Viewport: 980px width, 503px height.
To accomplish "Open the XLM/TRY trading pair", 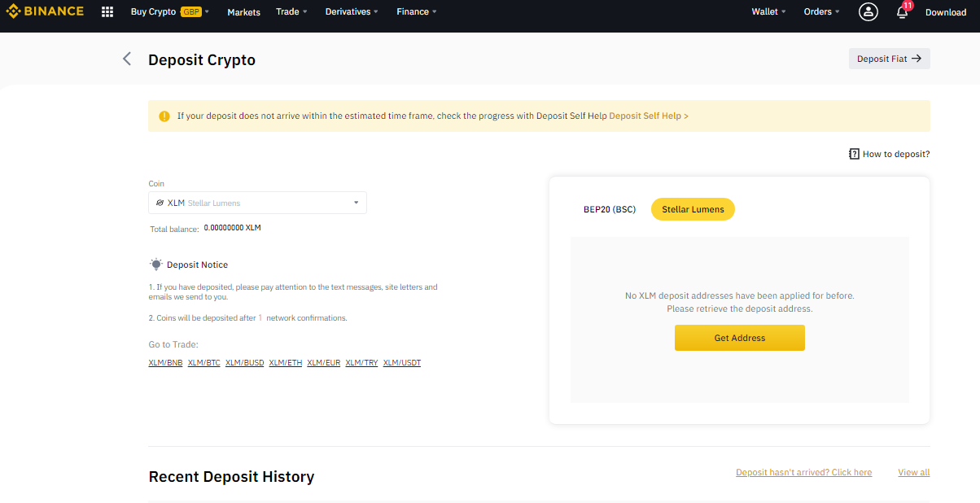I will coord(362,363).
